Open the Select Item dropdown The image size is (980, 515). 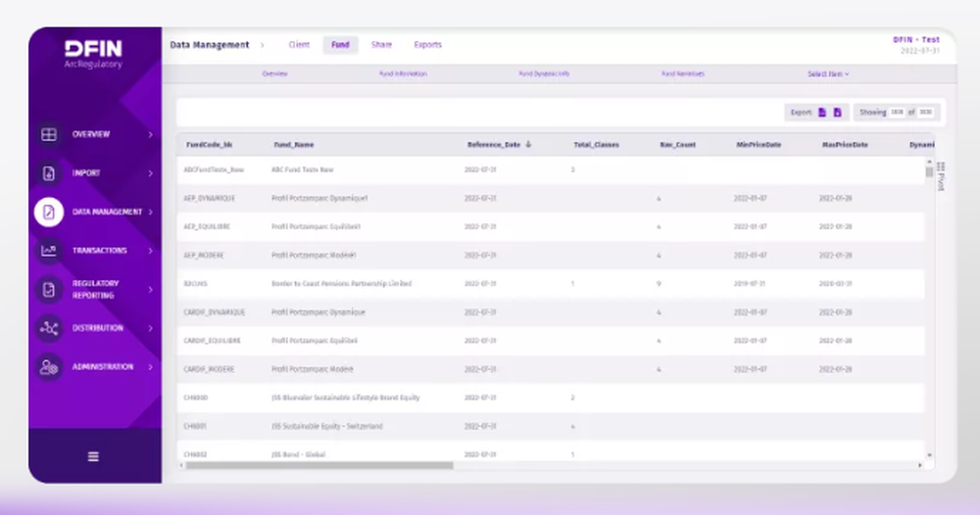pos(828,73)
